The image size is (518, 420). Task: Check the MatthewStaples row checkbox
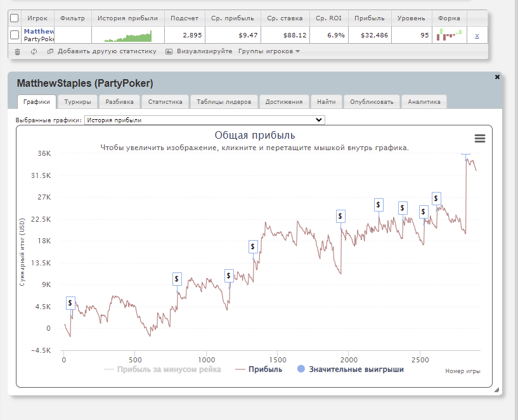pos(15,35)
